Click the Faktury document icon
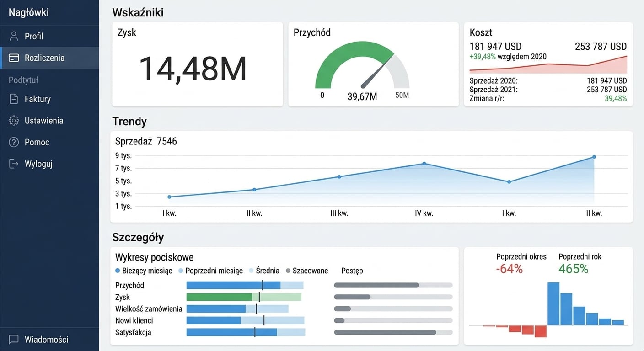Screen dimensions: 644x351 [14, 99]
